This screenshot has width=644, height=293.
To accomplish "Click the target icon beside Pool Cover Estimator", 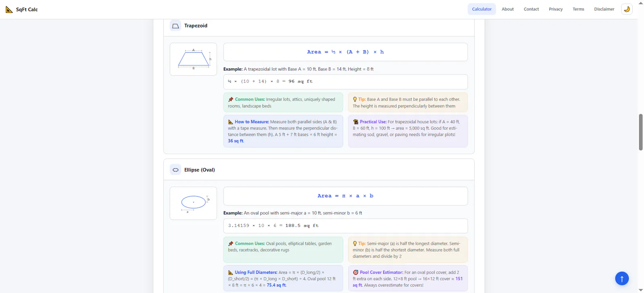I will click(x=355, y=272).
